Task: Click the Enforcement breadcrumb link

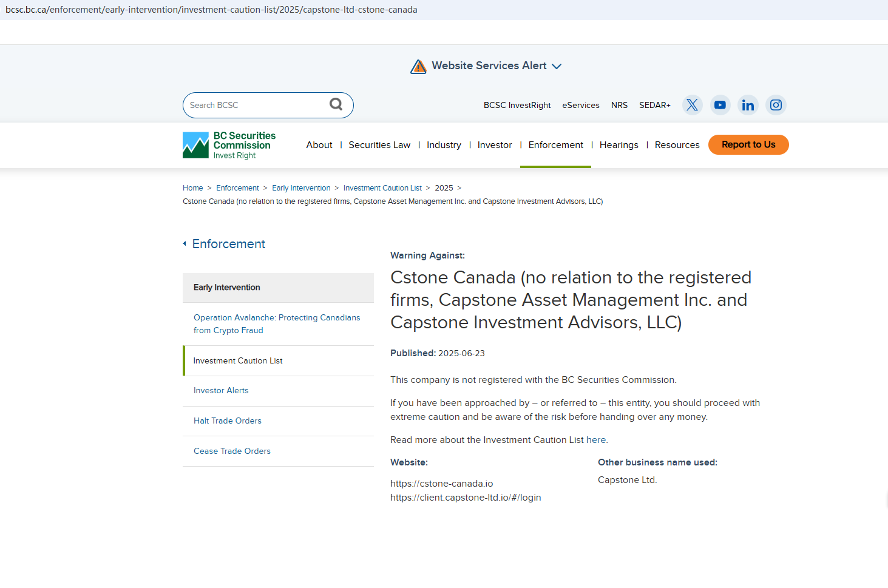Action: point(237,188)
